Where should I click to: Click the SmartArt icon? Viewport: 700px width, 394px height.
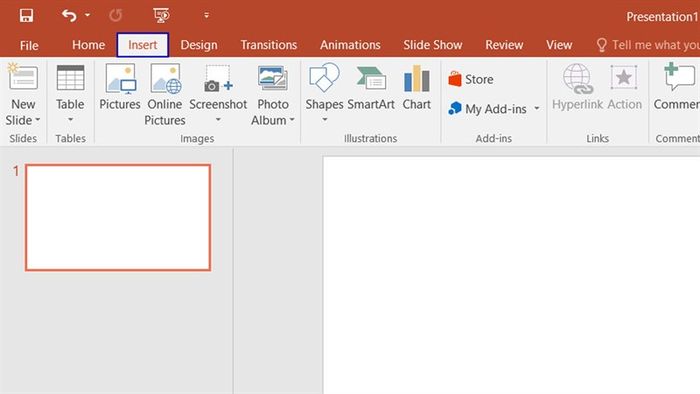[371, 87]
